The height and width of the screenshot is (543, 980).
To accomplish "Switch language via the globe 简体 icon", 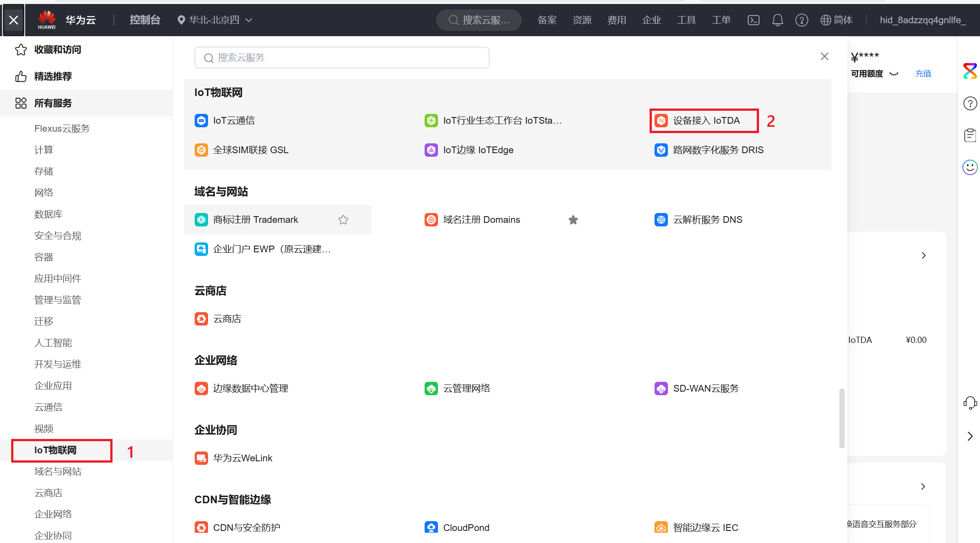I will 837,20.
